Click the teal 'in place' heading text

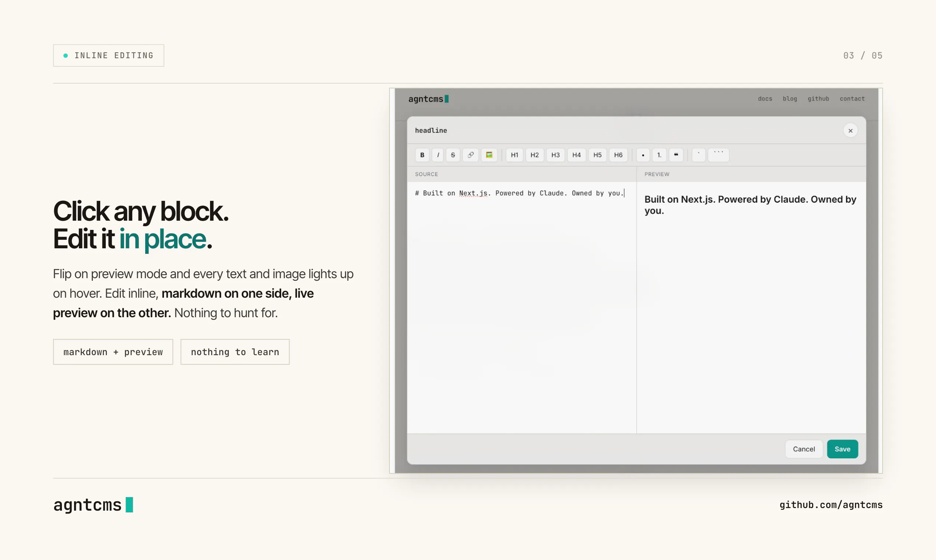(x=163, y=239)
